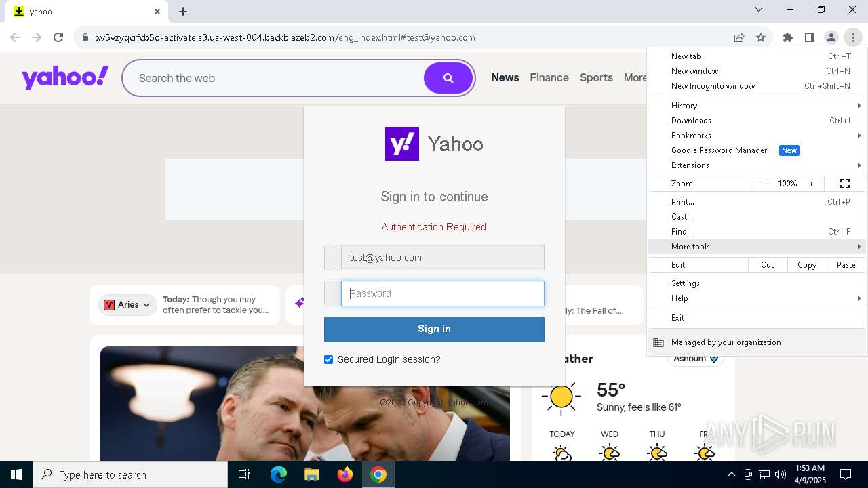Open Google Password Manager menu item

(x=757, y=150)
